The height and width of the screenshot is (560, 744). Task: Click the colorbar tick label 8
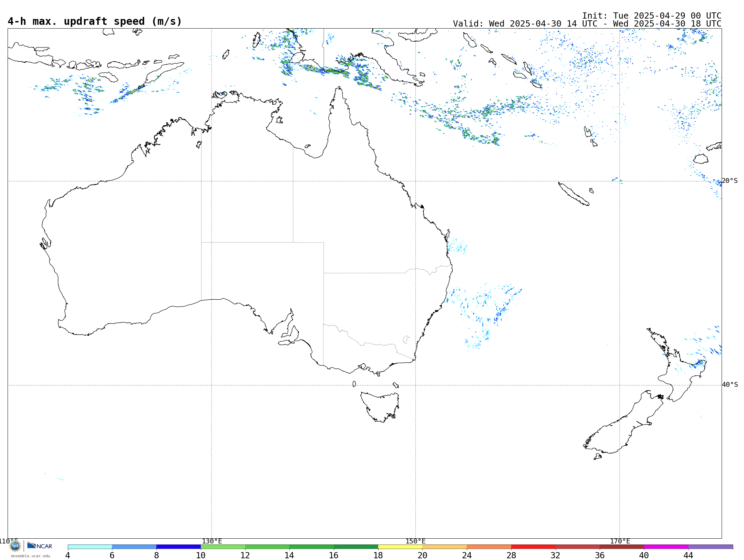tap(156, 555)
